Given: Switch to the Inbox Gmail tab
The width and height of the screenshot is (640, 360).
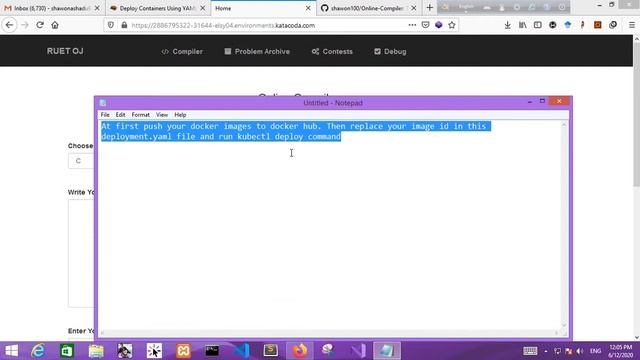Looking at the screenshot, I should [52, 8].
